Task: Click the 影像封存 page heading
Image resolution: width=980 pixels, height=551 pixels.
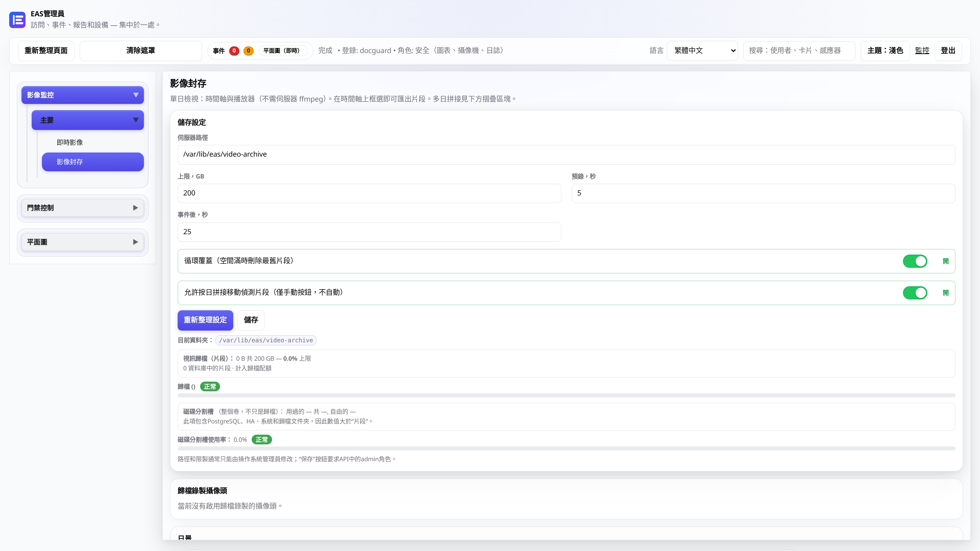Action: click(188, 83)
